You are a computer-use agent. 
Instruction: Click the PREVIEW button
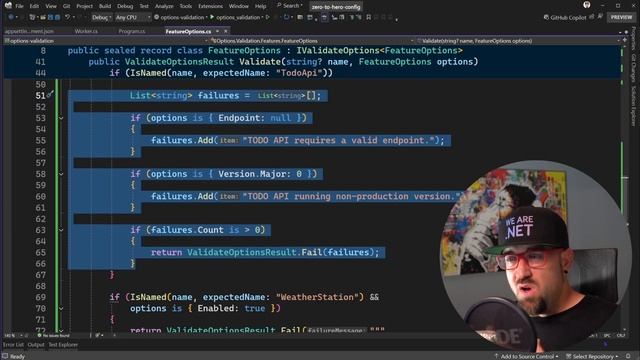point(621,17)
